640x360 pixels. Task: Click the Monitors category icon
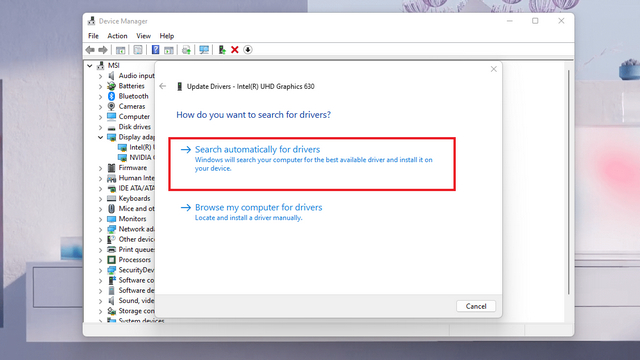111,219
